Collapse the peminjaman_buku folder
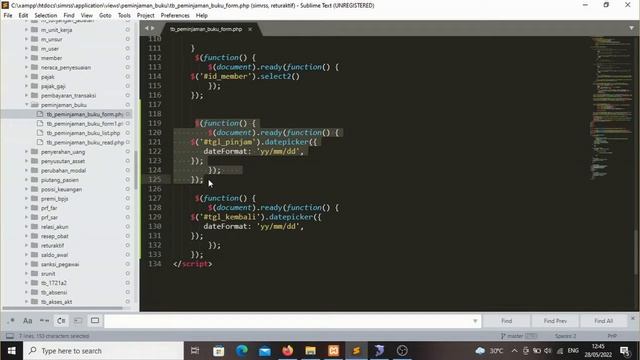This screenshot has height=360, width=640. (x=27, y=105)
